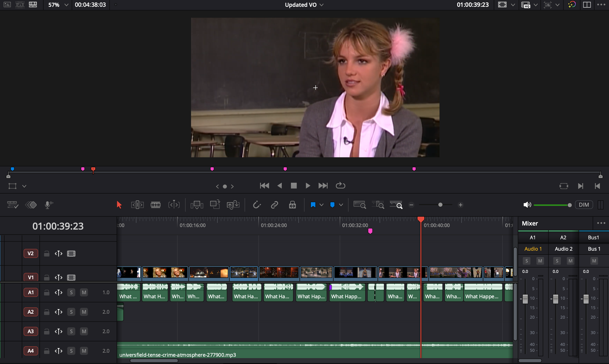Select universfield-tense-crime-atmosphere mp3 audio clip
This screenshot has width=609, height=364.
(x=315, y=350)
